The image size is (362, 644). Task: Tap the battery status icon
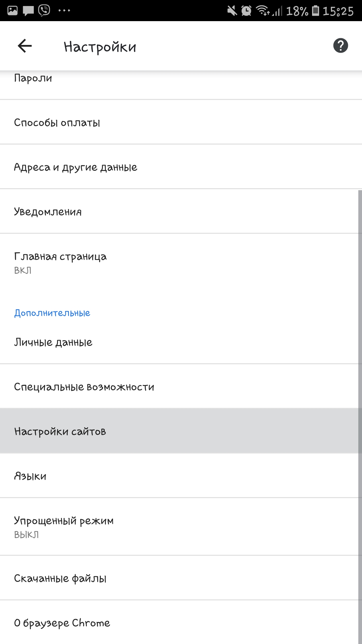click(x=315, y=11)
